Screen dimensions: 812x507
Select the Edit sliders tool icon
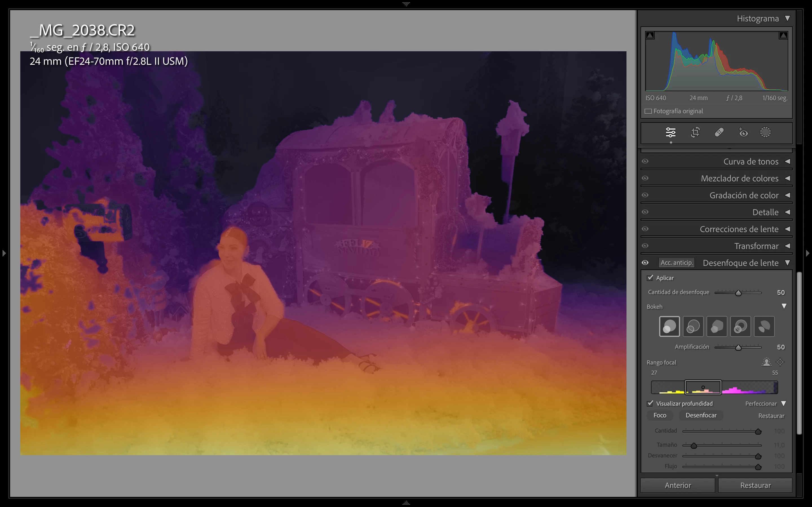[x=670, y=132]
